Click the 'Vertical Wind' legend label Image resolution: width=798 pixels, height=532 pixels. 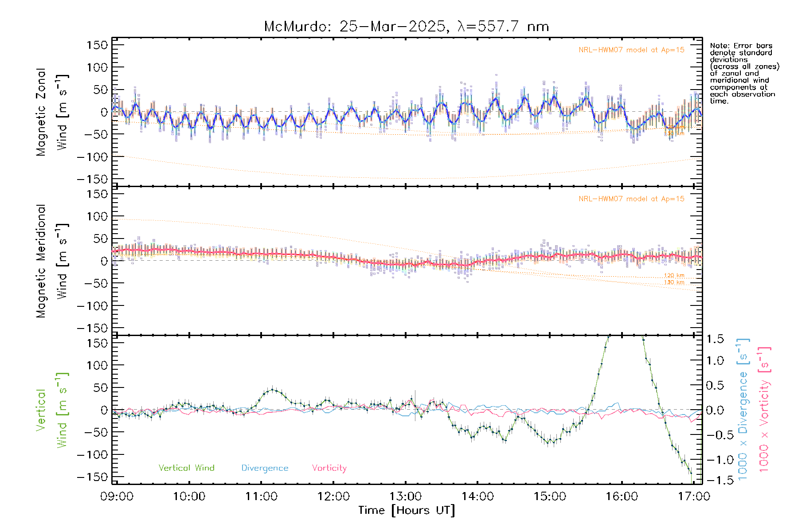click(186, 468)
